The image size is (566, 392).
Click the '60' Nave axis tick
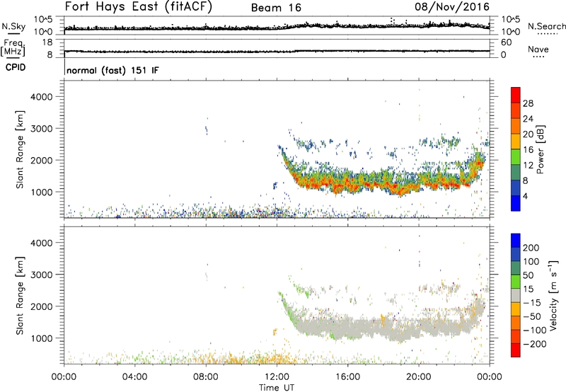[506, 42]
